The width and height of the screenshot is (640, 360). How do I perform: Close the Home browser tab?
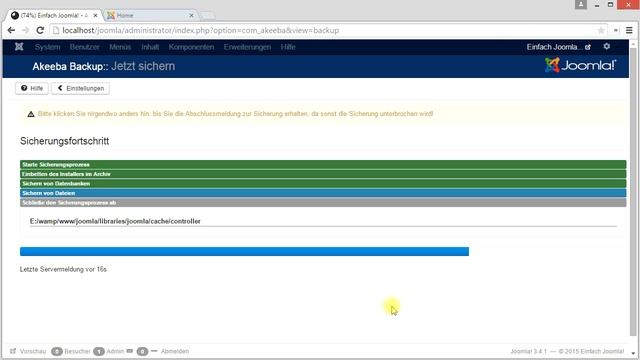tap(191, 16)
